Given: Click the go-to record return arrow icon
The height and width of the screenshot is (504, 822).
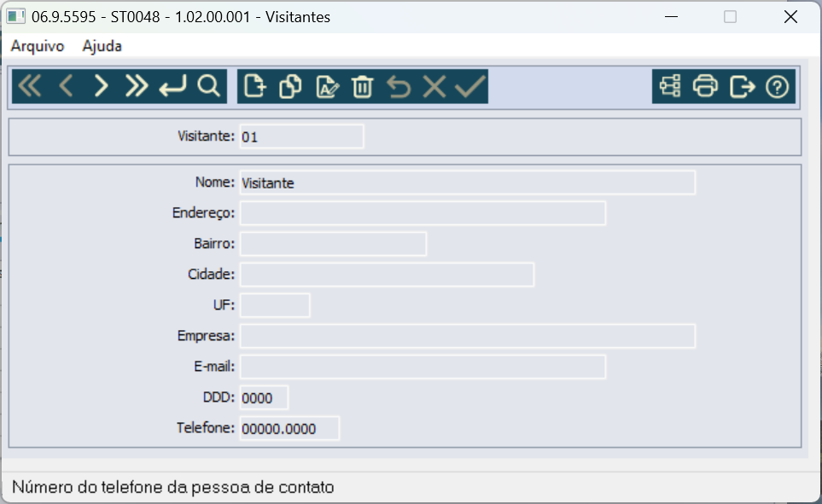Looking at the screenshot, I should click(172, 86).
